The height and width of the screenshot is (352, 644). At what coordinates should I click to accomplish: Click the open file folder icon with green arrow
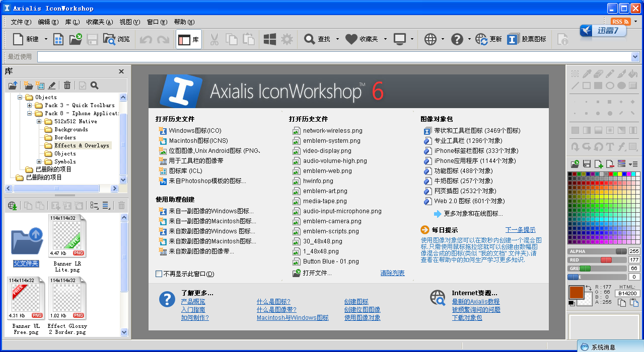[76, 39]
